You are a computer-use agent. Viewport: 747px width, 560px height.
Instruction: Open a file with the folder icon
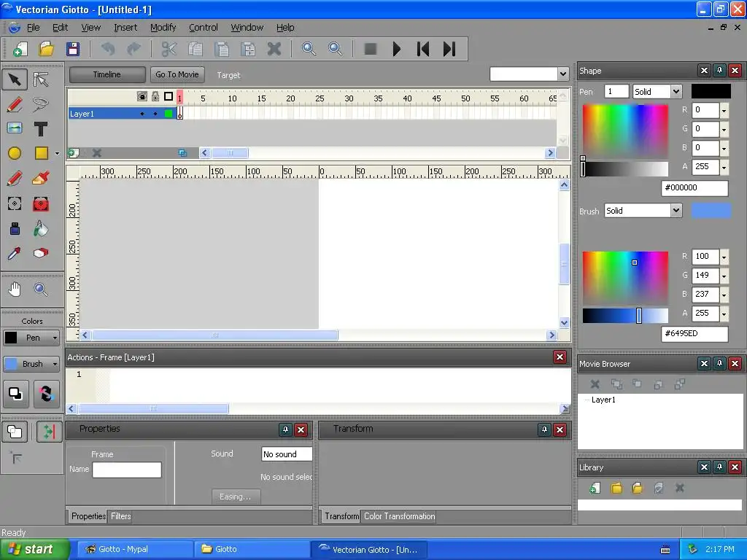pos(46,49)
